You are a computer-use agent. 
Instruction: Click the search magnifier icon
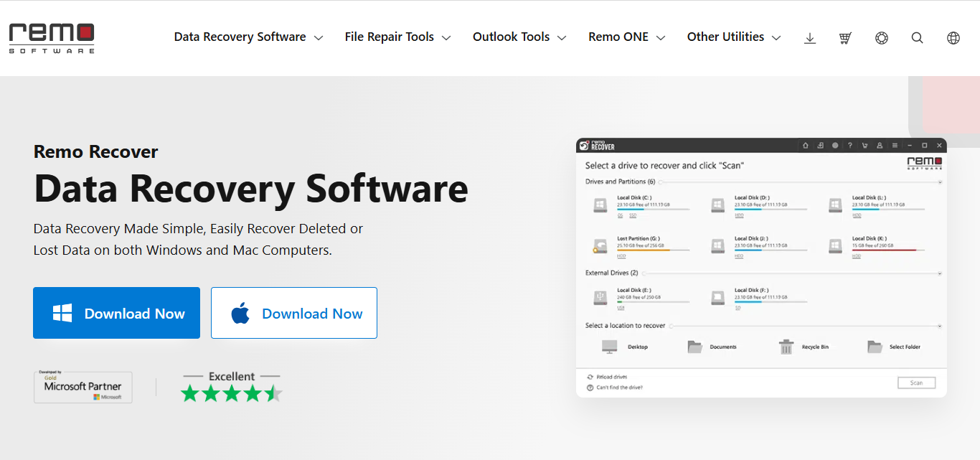pyautogui.click(x=918, y=38)
